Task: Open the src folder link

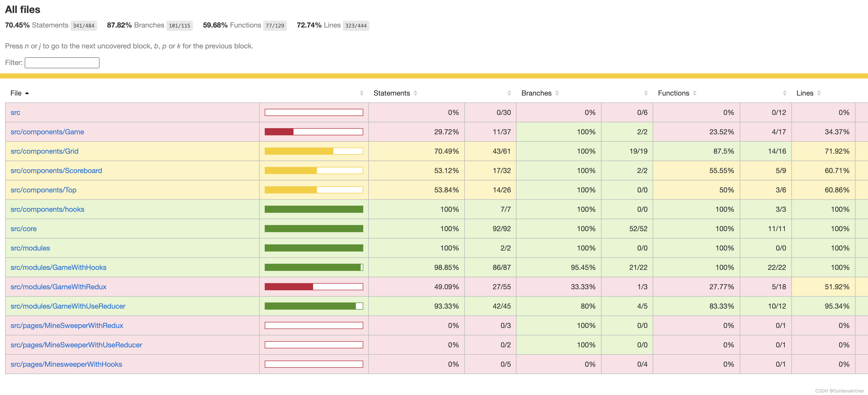Action: click(16, 113)
